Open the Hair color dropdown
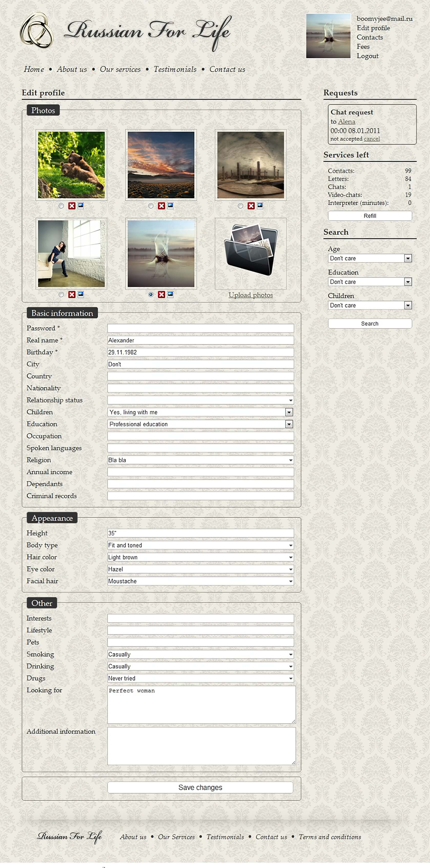This screenshot has height=868, width=430. coord(200,557)
